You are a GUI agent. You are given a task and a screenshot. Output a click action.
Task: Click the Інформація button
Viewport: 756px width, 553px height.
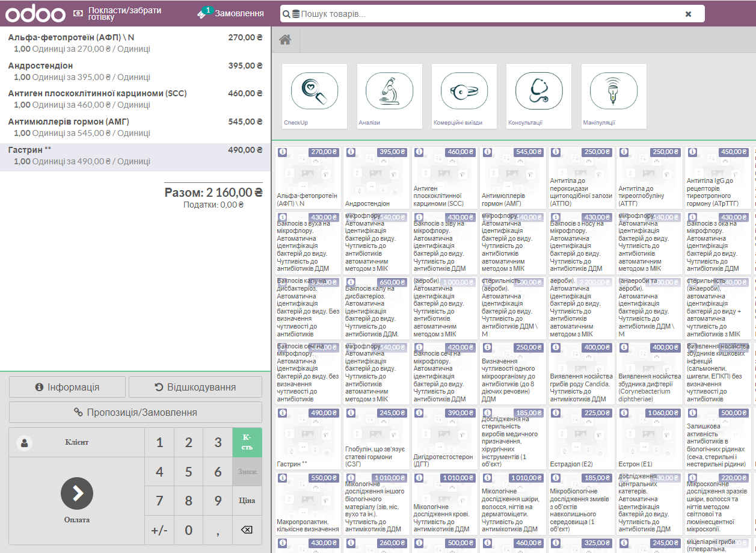[x=67, y=387]
